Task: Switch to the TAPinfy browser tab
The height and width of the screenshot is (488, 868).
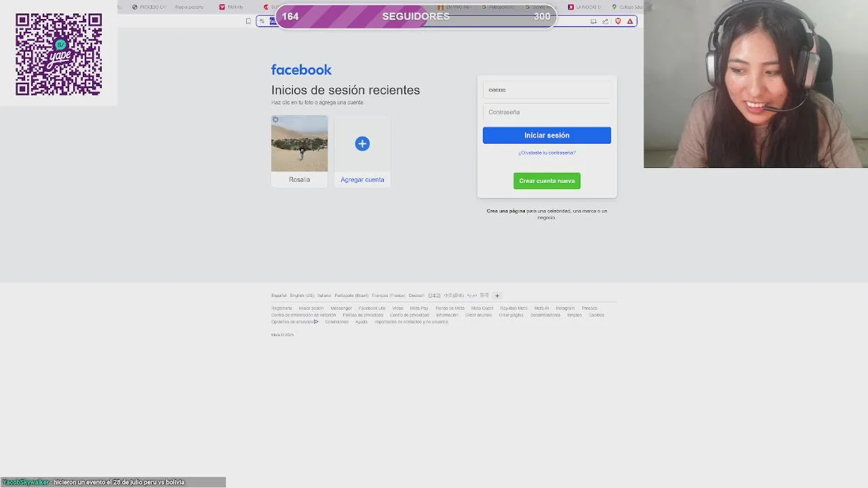Action: [x=232, y=7]
